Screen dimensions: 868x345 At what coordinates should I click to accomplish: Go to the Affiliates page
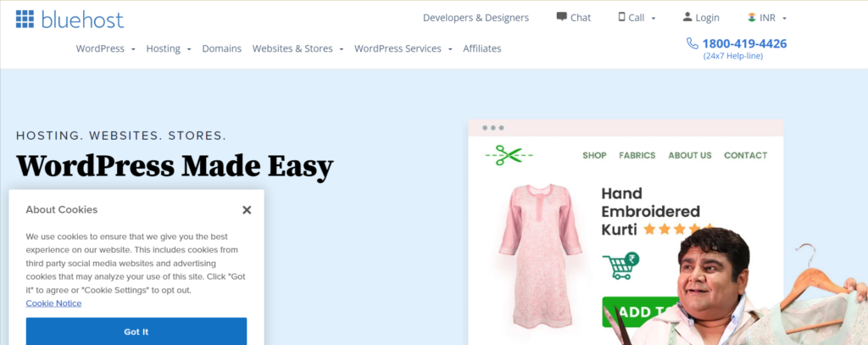[482, 48]
